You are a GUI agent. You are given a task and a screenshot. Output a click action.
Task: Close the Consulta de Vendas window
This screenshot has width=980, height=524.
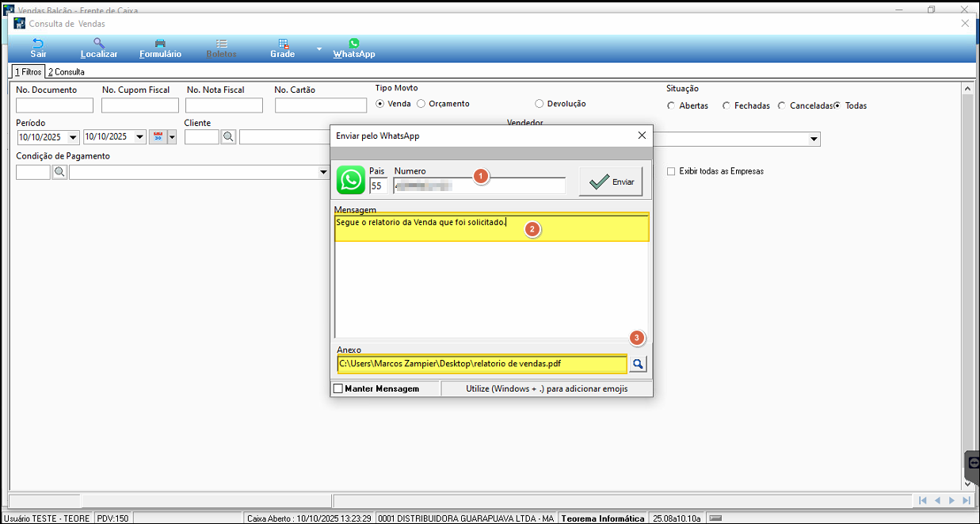click(x=965, y=24)
